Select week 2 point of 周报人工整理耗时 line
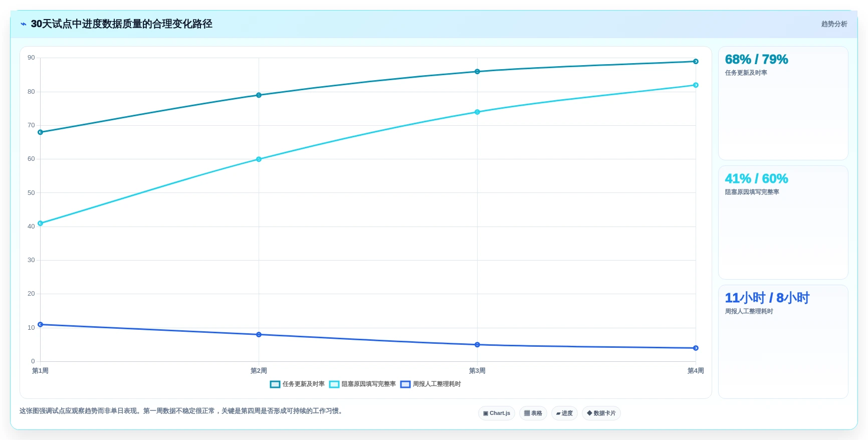Screen dimensions: 868x440 tap(259, 335)
